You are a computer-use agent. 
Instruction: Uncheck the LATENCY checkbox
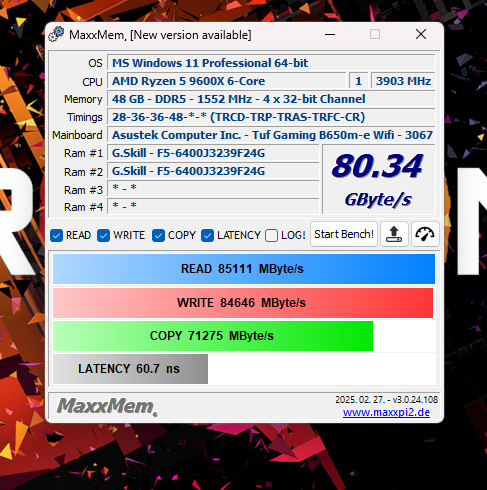click(207, 235)
